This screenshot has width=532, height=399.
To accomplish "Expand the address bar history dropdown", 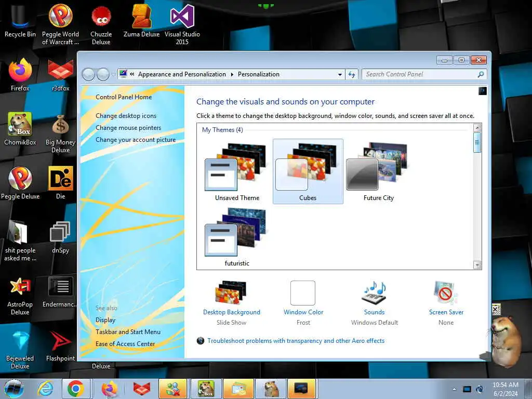I will coord(340,74).
